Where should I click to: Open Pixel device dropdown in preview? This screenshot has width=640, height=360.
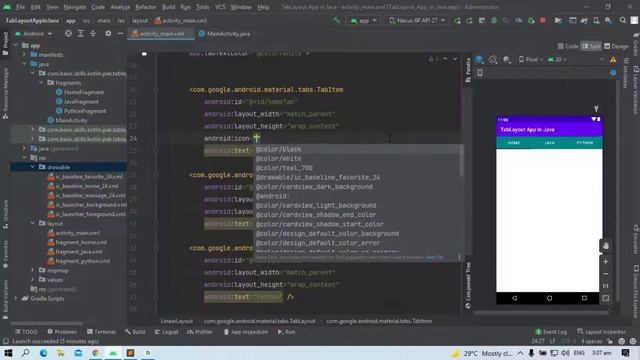tap(532, 60)
